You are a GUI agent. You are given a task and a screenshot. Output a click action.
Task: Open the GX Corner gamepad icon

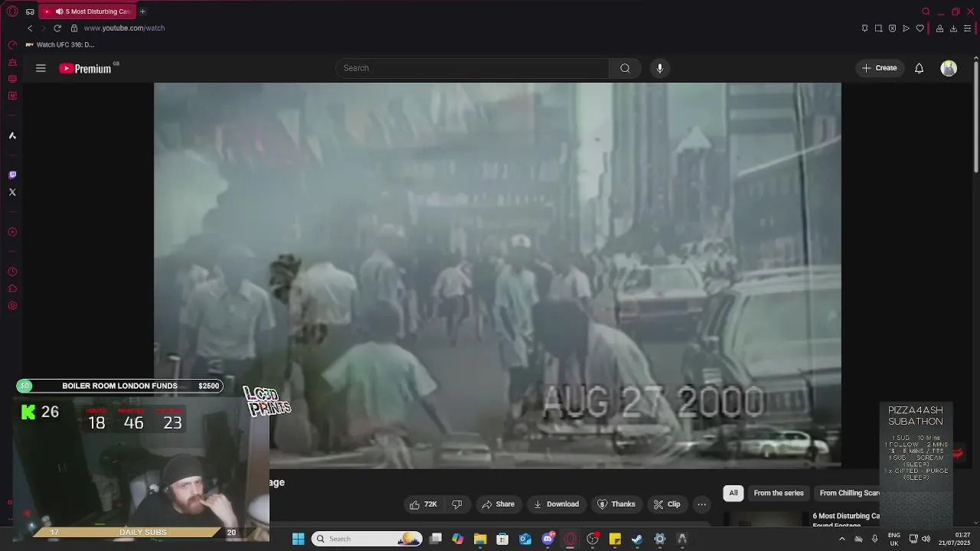click(30, 11)
